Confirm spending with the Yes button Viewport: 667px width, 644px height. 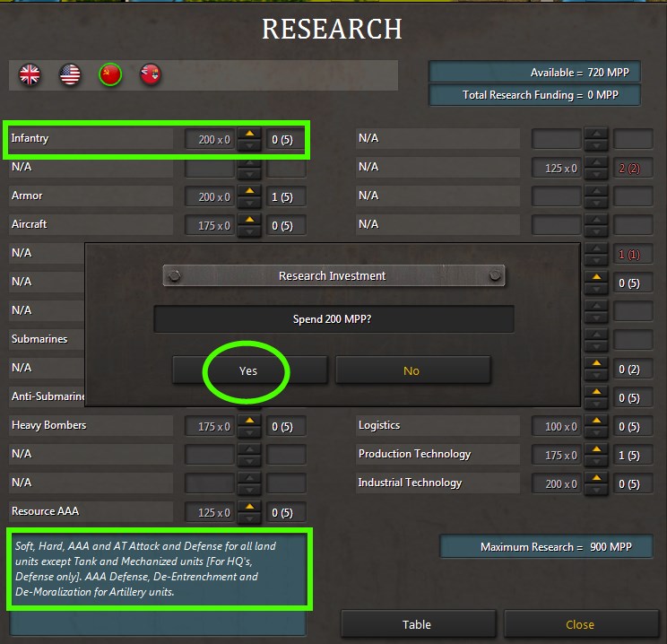(250, 370)
